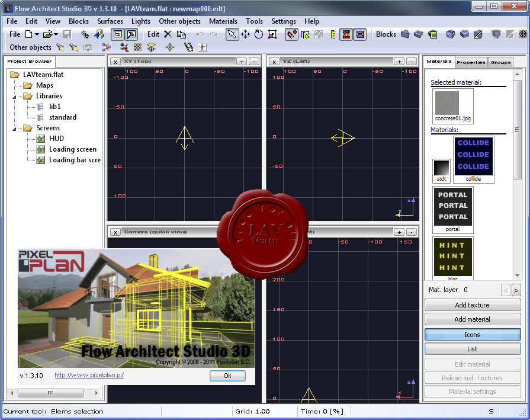Select the Move tool cross-arrows icon
530x420 pixels.
point(245,34)
